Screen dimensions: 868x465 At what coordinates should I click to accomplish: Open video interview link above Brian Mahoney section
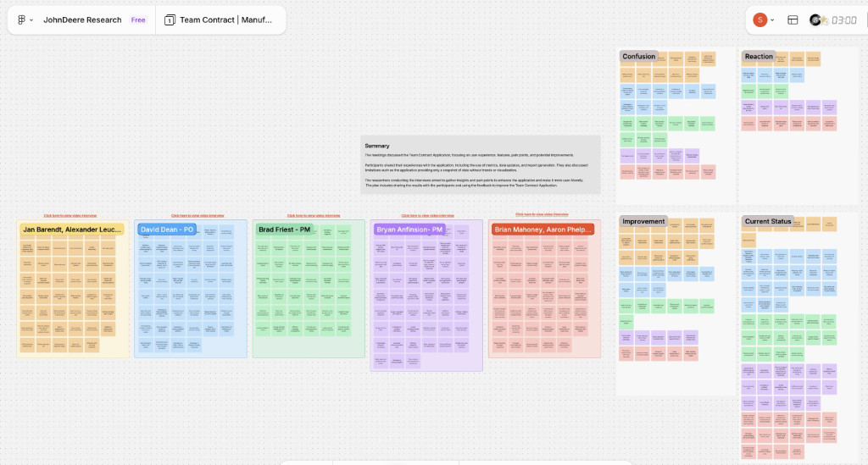point(542,214)
